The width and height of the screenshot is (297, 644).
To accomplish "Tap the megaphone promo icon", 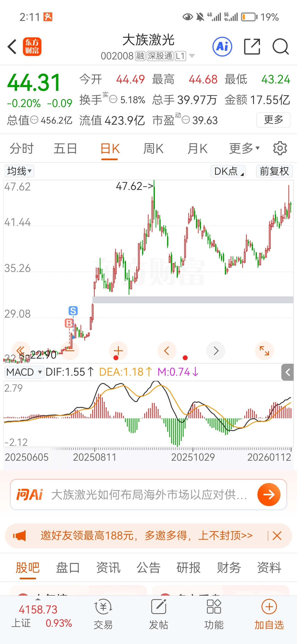I will click(x=19, y=536).
